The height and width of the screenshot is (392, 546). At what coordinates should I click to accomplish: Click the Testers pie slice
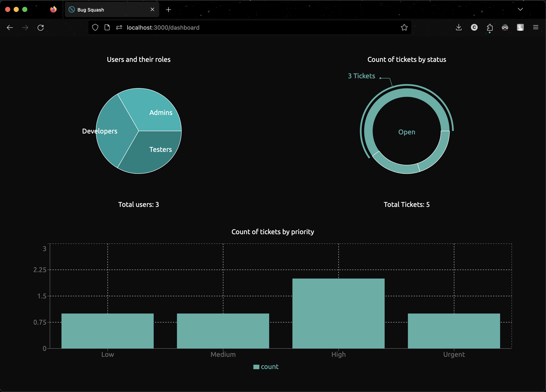tap(154, 153)
